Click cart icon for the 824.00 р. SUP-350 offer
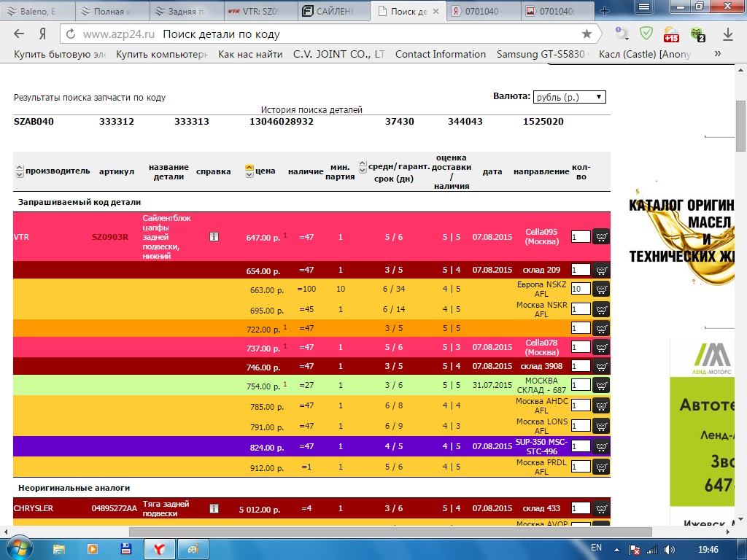Viewport: 747px width, 560px height. pos(600,446)
